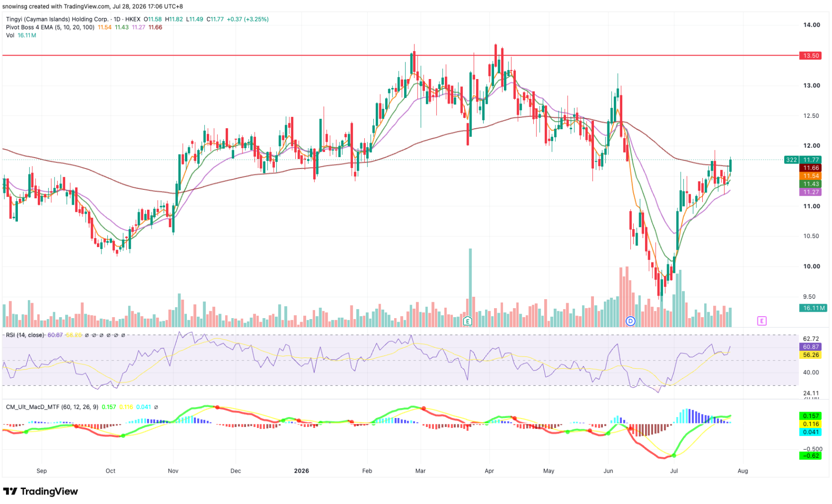This screenshot has height=504, width=832.
Task: Click the Aug label on the time axis
Action: click(x=743, y=471)
